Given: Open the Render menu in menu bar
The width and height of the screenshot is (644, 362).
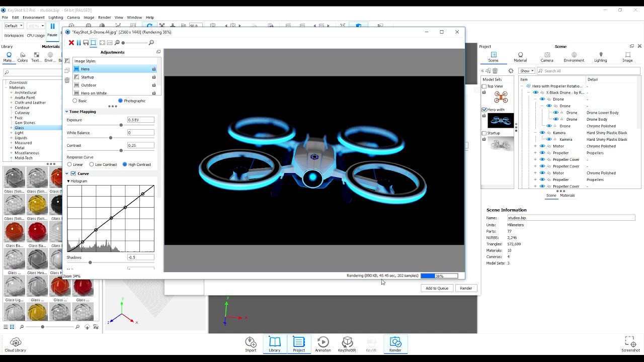Looking at the screenshot, I should pos(105,18).
